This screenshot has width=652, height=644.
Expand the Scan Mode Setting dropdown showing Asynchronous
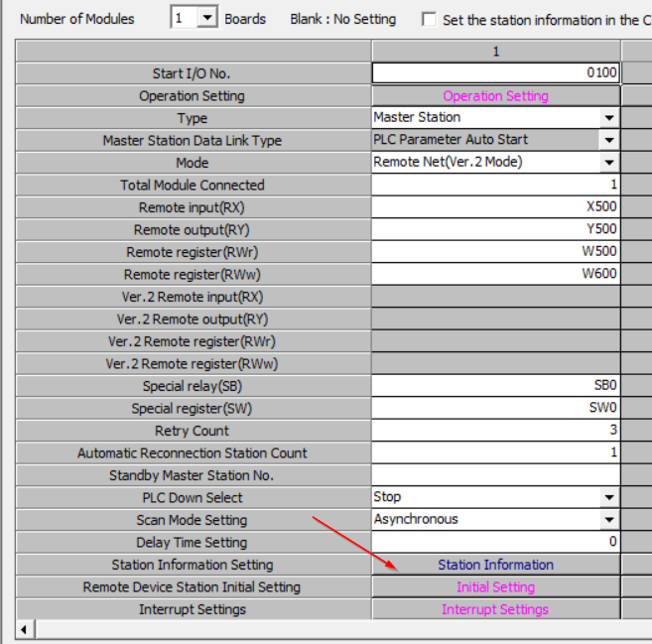pyautogui.click(x=609, y=520)
